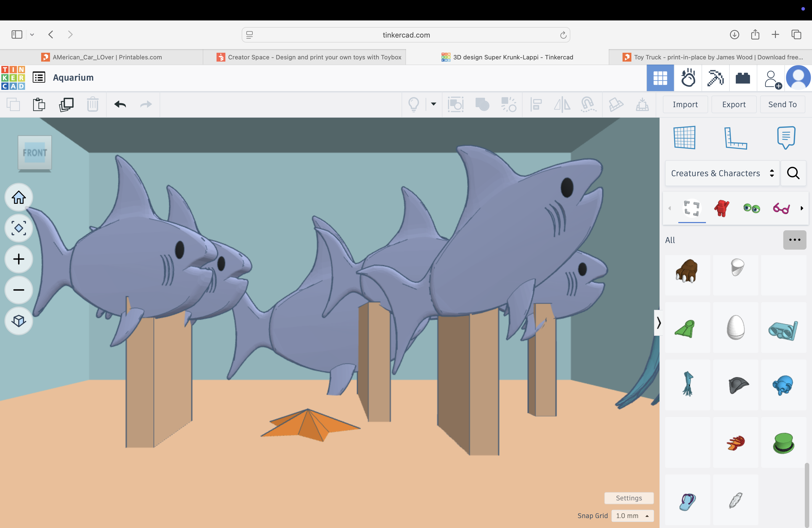Select the 3D design Super Krunk-Lappi tab
The width and height of the screenshot is (812, 528).
[x=507, y=57]
